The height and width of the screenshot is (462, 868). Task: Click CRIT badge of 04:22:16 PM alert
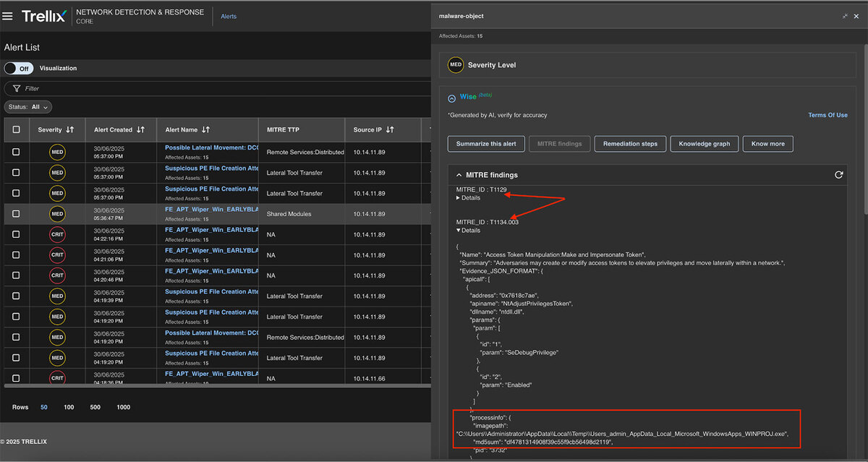(x=58, y=234)
